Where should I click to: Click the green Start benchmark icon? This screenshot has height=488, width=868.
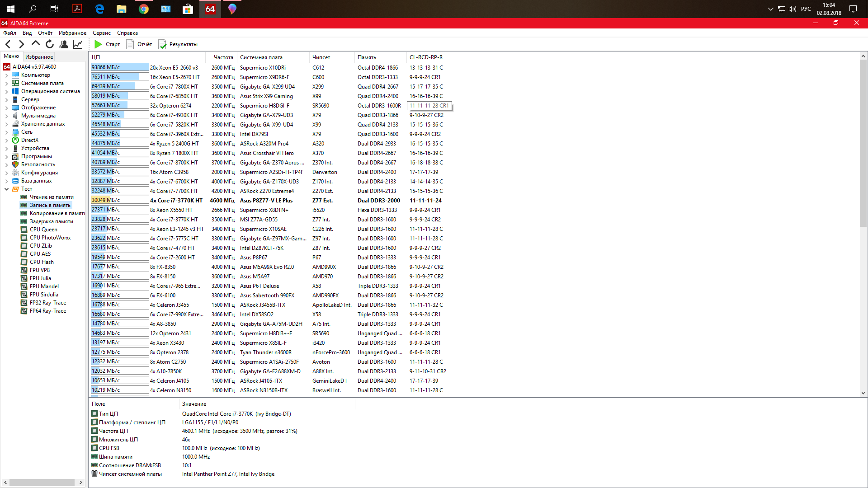[x=98, y=44]
